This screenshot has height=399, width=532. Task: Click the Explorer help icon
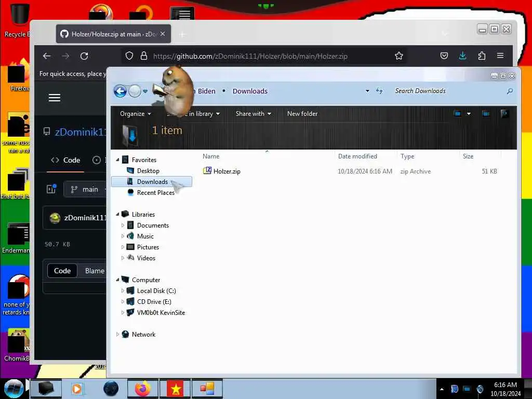(504, 114)
